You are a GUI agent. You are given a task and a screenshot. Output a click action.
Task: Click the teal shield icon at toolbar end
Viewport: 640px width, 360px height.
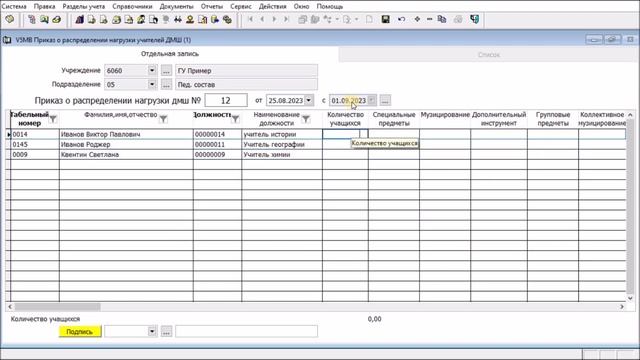click(474, 19)
